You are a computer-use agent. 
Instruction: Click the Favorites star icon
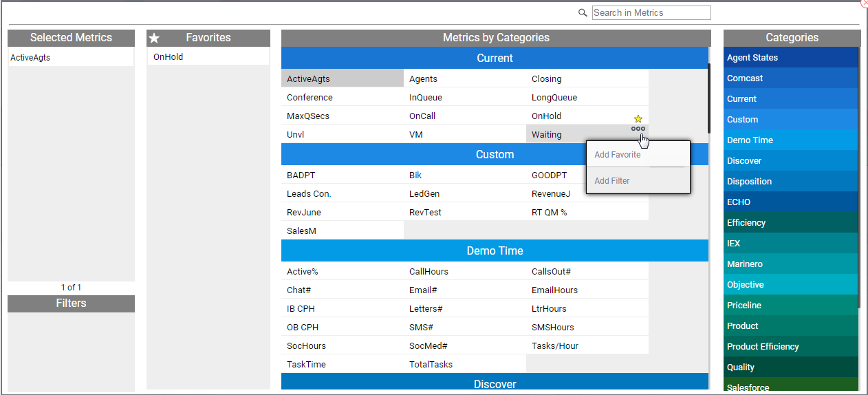pos(154,38)
